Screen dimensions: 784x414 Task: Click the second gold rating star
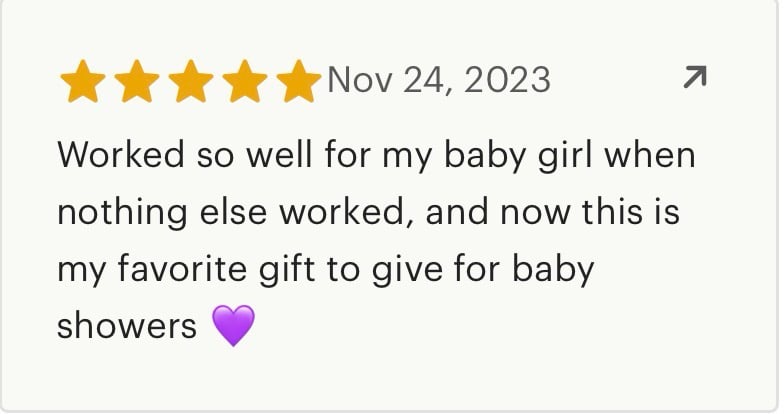coord(136,82)
